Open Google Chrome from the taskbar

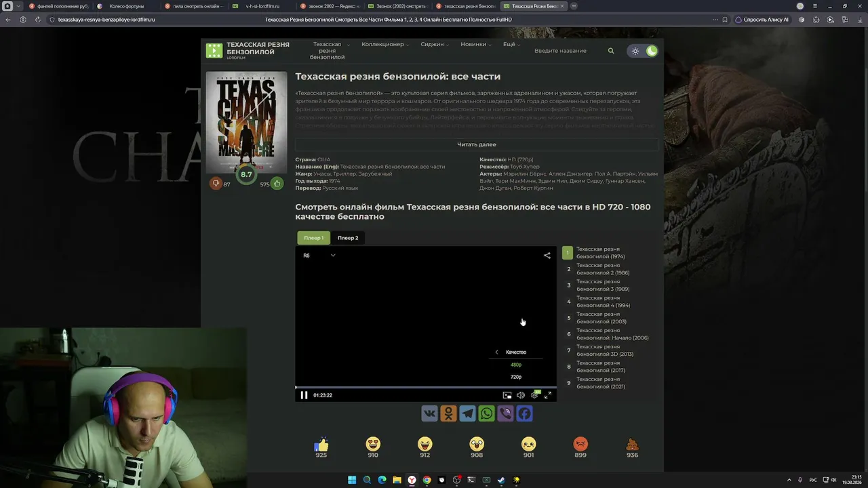point(427,480)
